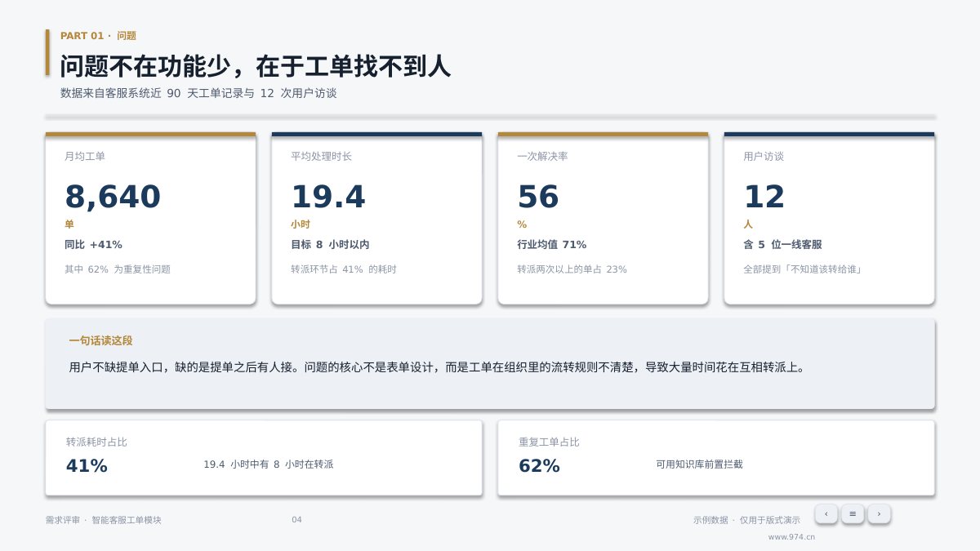Go to the previous slide arrow
The height and width of the screenshot is (551, 980).
coord(826,513)
